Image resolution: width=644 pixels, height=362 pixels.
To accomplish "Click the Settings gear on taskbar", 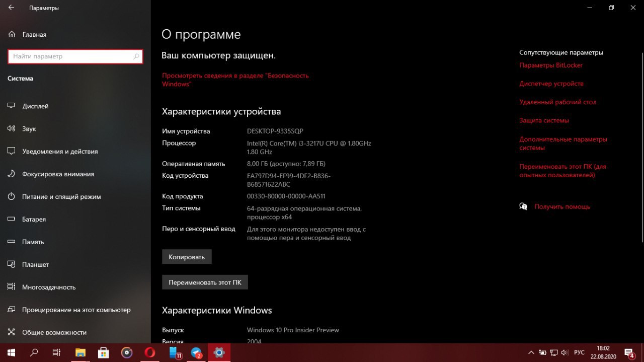I will 219,352.
